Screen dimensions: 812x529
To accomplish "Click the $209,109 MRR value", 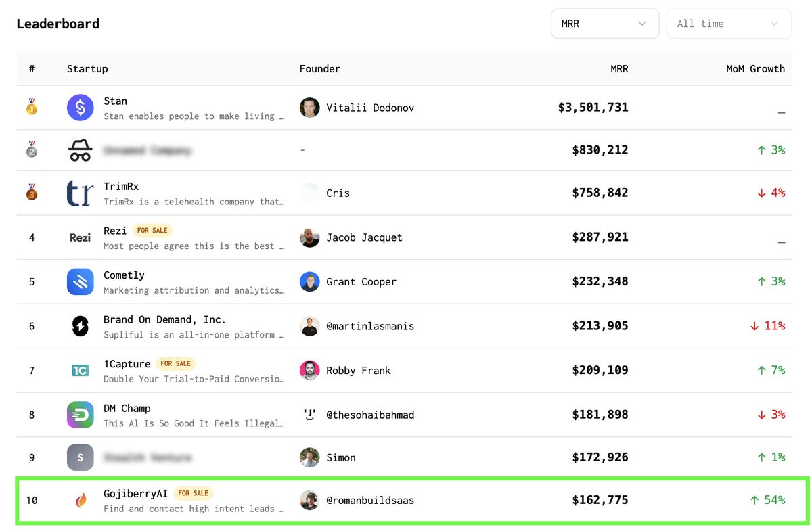I will [600, 370].
